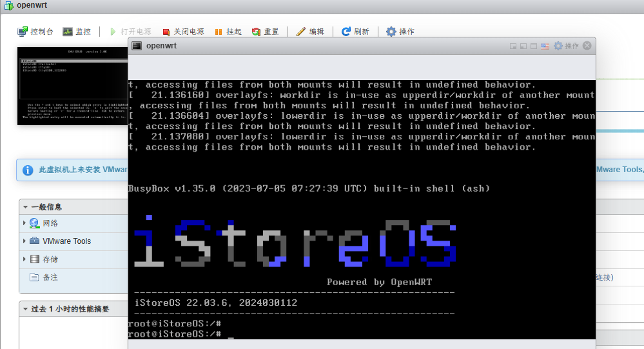The image size is (644, 349).
Task: Click the 'openwrt' console window title
Action: click(161, 46)
